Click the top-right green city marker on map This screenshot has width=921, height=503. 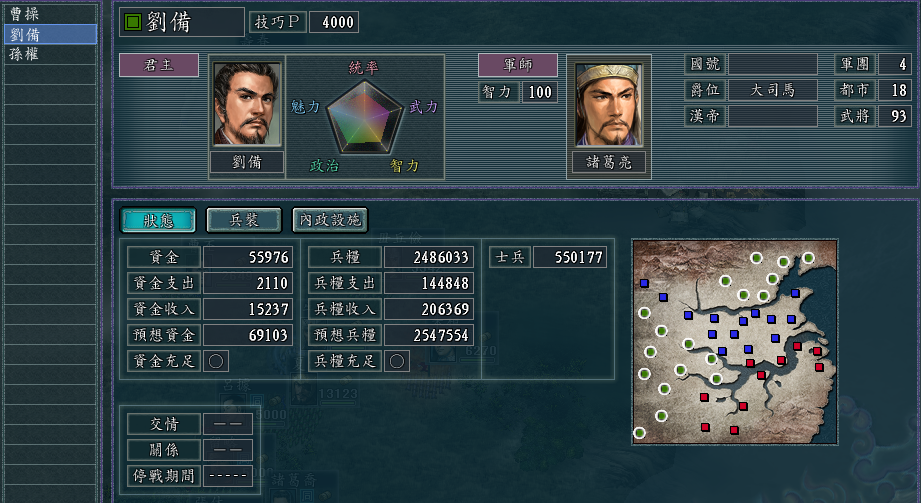pos(808,258)
